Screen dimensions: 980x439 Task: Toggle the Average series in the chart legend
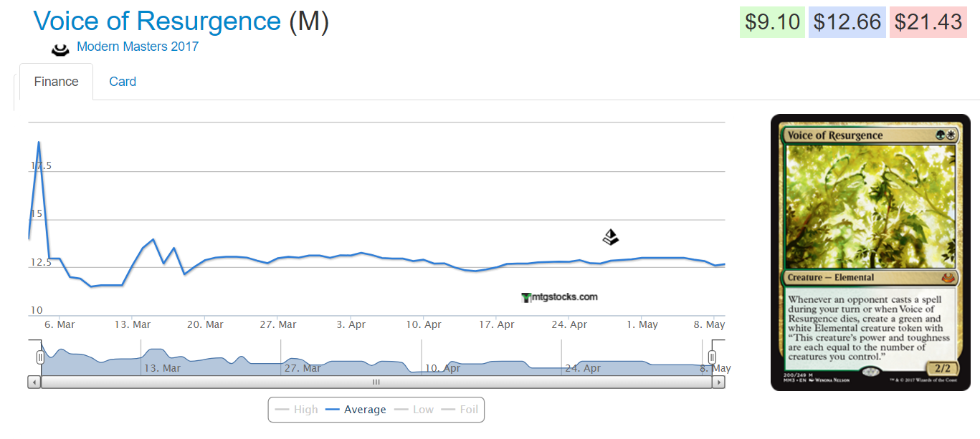(x=356, y=410)
